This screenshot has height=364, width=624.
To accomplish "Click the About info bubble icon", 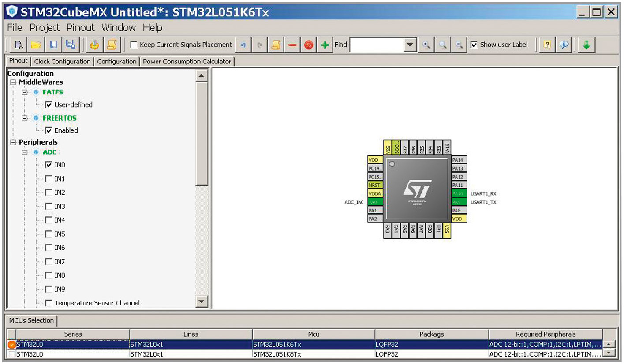I will pos(564,45).
